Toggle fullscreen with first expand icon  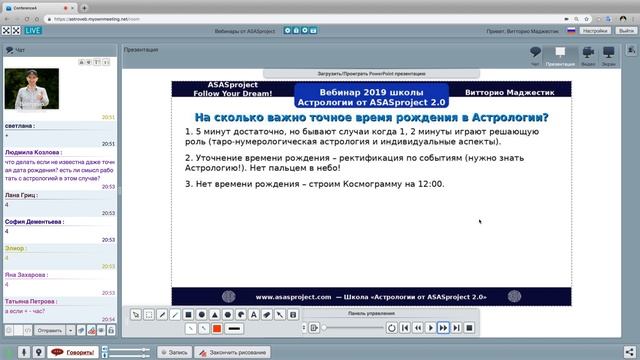tap(6, 31)
